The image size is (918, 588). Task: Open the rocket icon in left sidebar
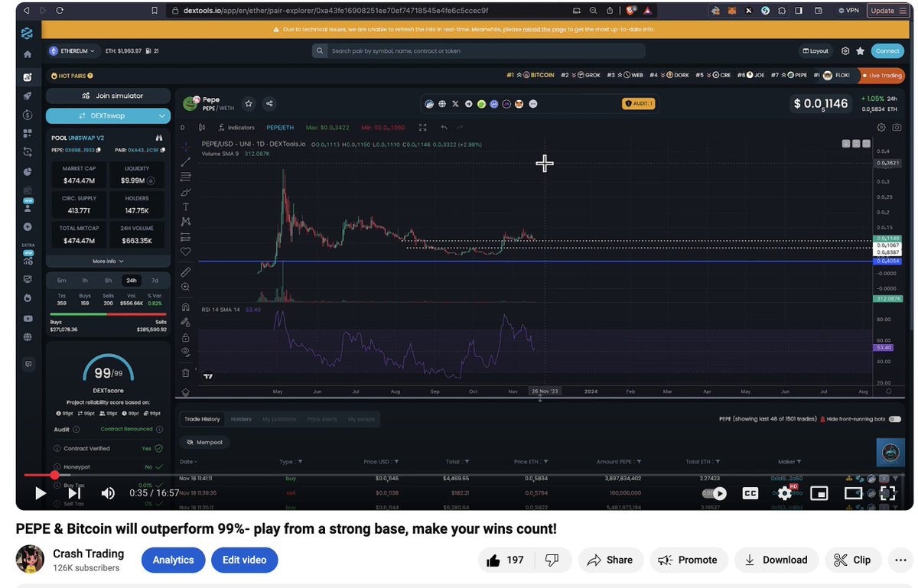pyautogui.click(x=28, y=96)
